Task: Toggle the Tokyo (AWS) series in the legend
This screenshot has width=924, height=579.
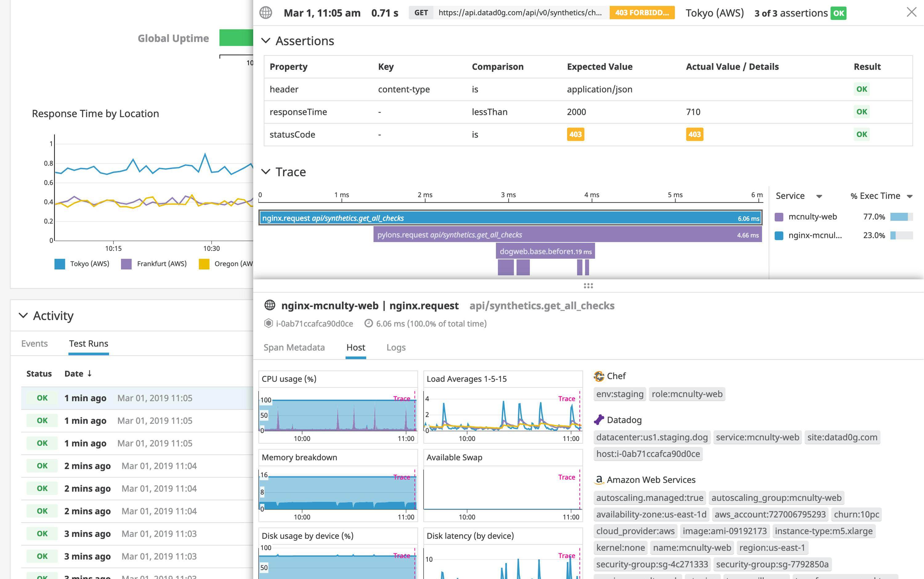Action: tap(82, 263)
